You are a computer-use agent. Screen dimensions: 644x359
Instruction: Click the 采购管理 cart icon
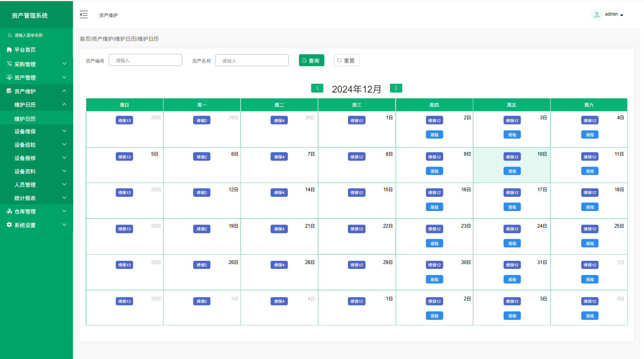coord(9,64)
